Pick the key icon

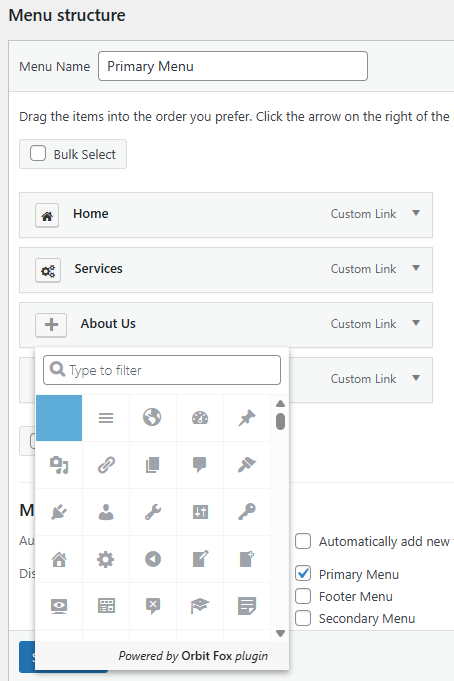click(247, 512)
